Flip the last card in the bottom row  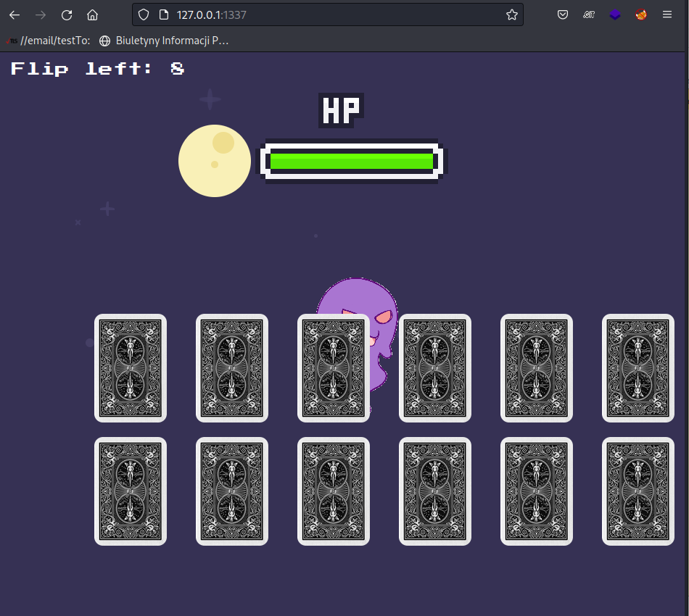click(x=638, y=491)
